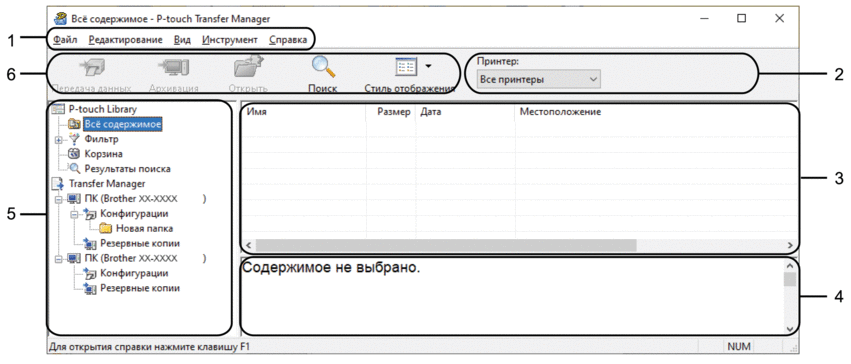Viewport: 851px width, 364px height.
Task: Click Конфигурации icon above Новая папка
Action: pyautogui.click(x=90, y=214)
